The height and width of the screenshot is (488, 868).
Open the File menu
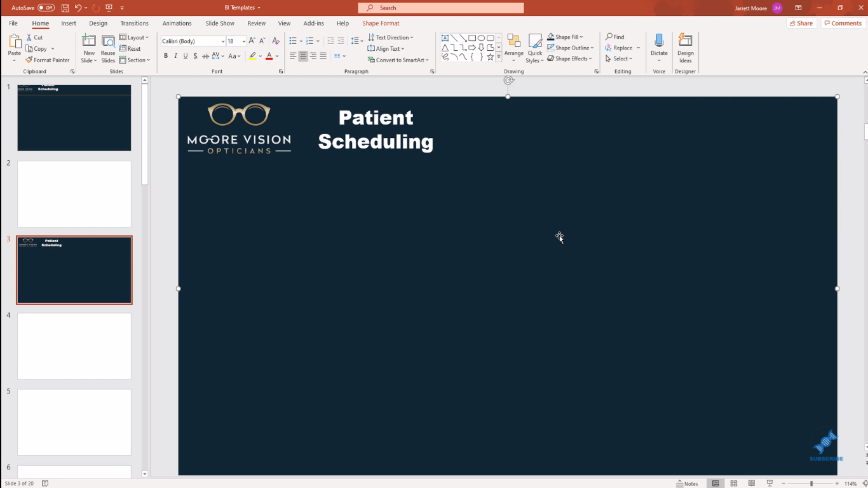pos(13,24)
